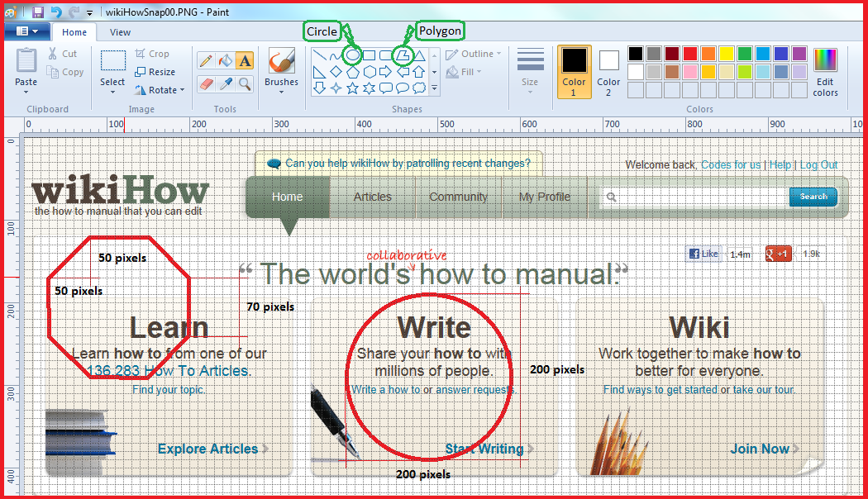
Task: Choose the red color swatch
Action: coord(689,54)
